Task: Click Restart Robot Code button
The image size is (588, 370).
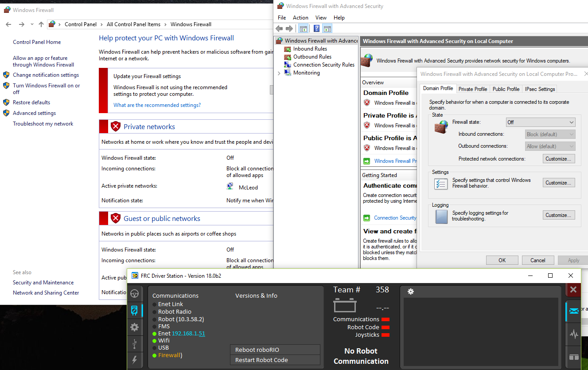Action: pyautogui.click(x=275, y=360)
